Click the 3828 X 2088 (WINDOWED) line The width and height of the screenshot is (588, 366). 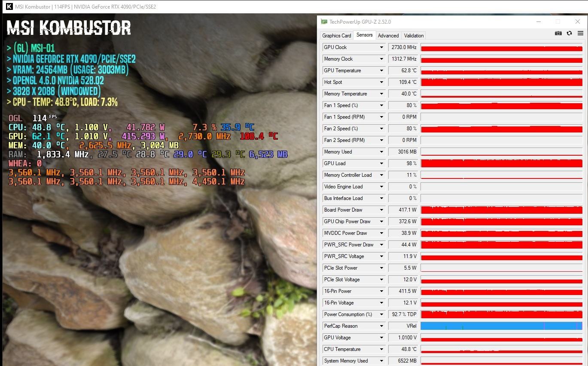[54, 91]
